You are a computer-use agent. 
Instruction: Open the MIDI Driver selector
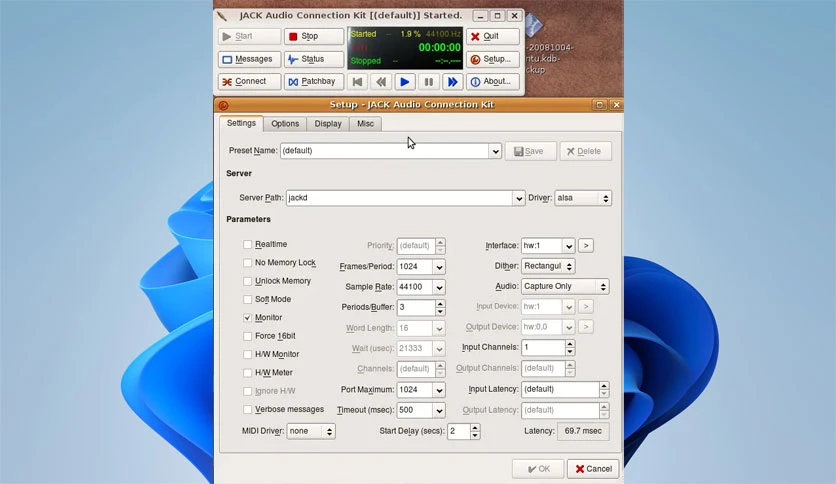[311, 431]
